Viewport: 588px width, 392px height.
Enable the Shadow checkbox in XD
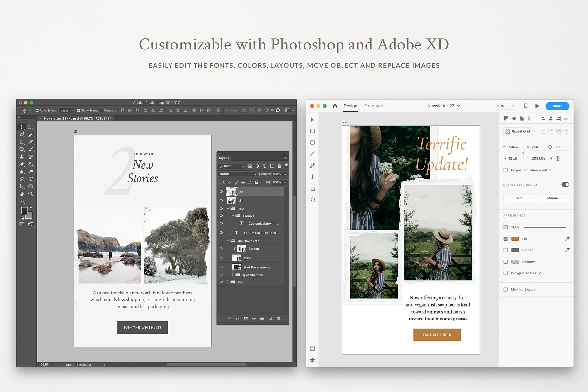point(506,262)
